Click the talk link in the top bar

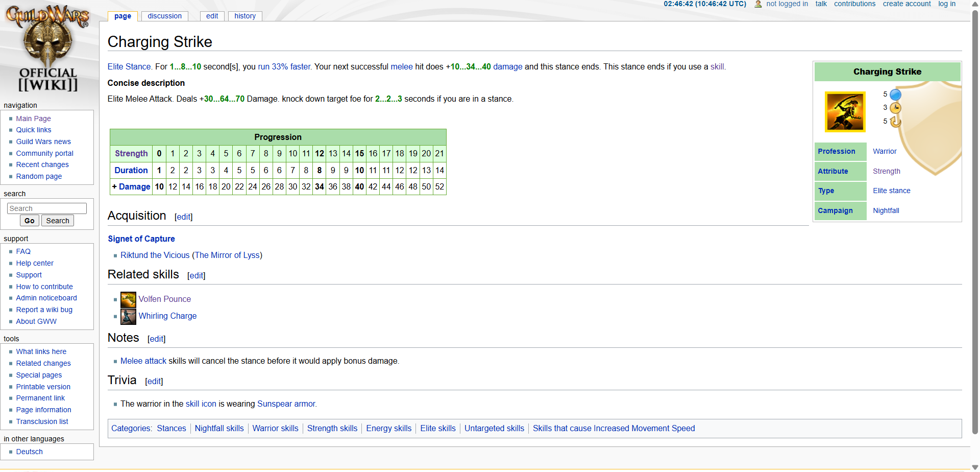tap(821, 4)
